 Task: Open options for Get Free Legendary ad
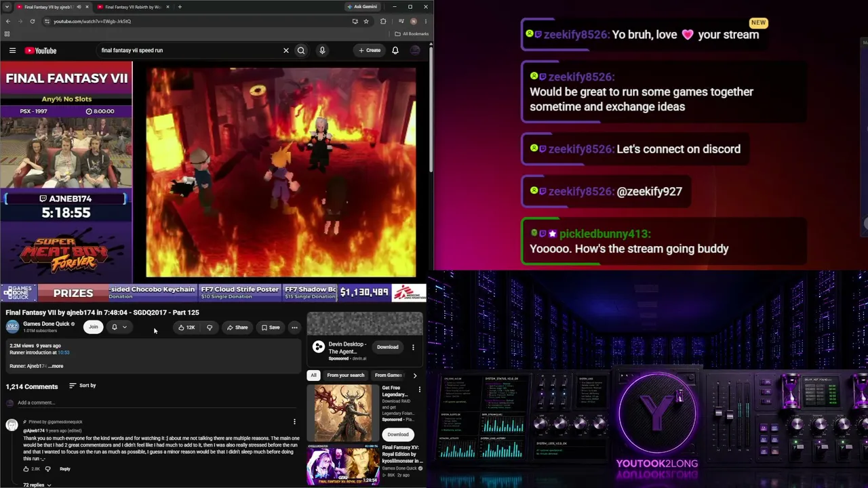[419, 389]
